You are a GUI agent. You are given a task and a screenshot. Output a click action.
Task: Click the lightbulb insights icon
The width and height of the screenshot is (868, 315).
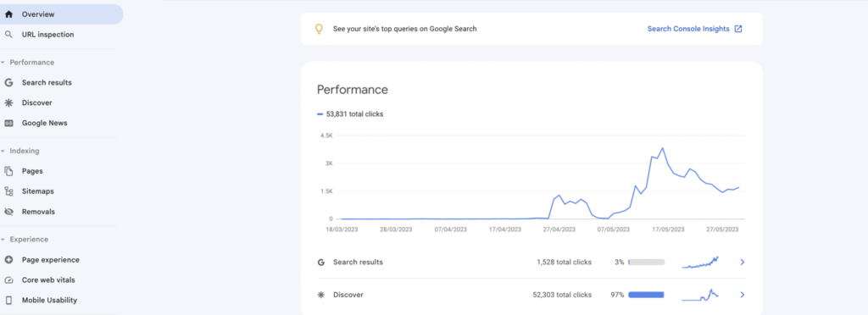tap(319, 29)
